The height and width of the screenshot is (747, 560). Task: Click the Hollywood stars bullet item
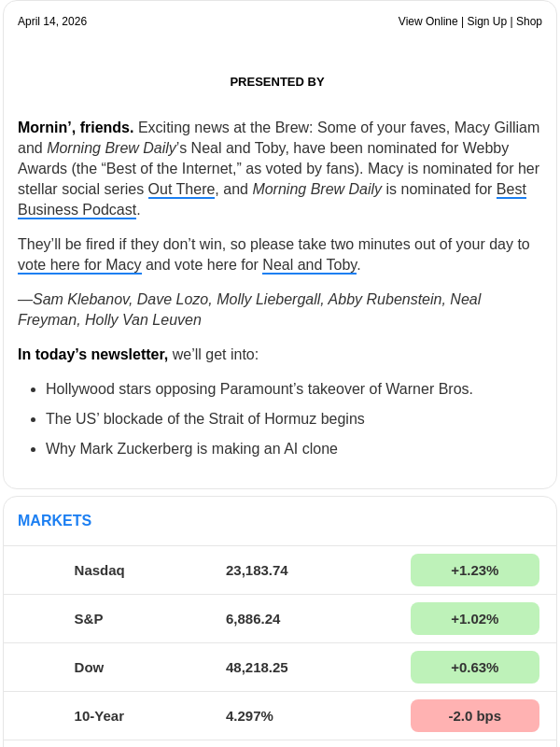tap(259, 389)
